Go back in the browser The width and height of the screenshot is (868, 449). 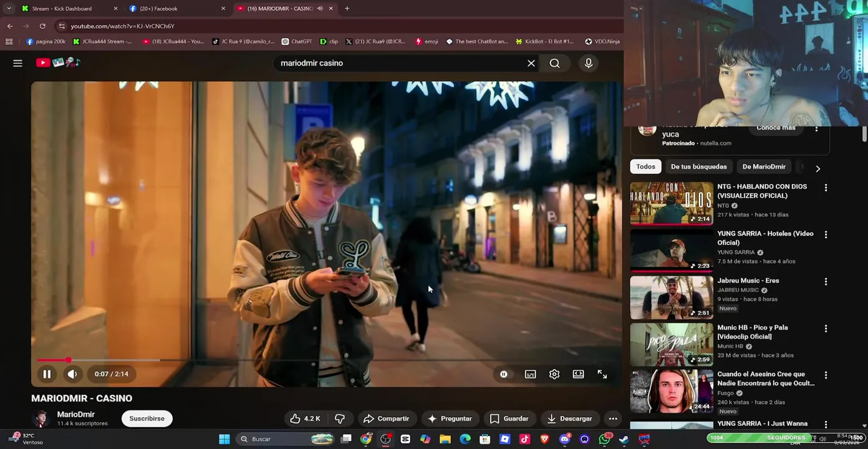pos(10,26)
